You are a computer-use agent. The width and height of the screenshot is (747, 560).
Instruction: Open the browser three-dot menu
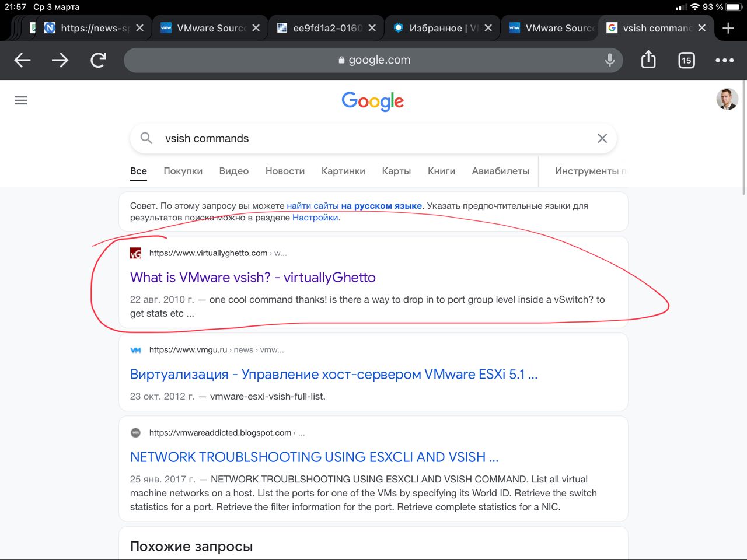click(x=725, y=60)
